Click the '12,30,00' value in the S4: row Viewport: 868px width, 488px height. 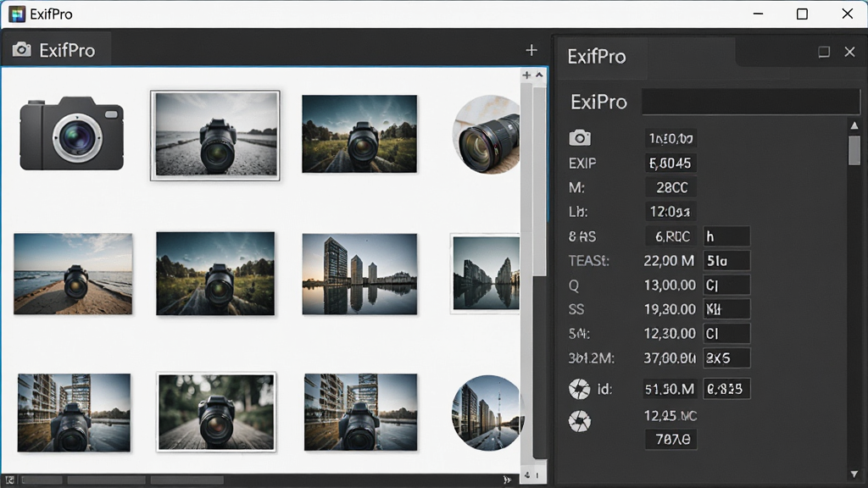(670, 334)
